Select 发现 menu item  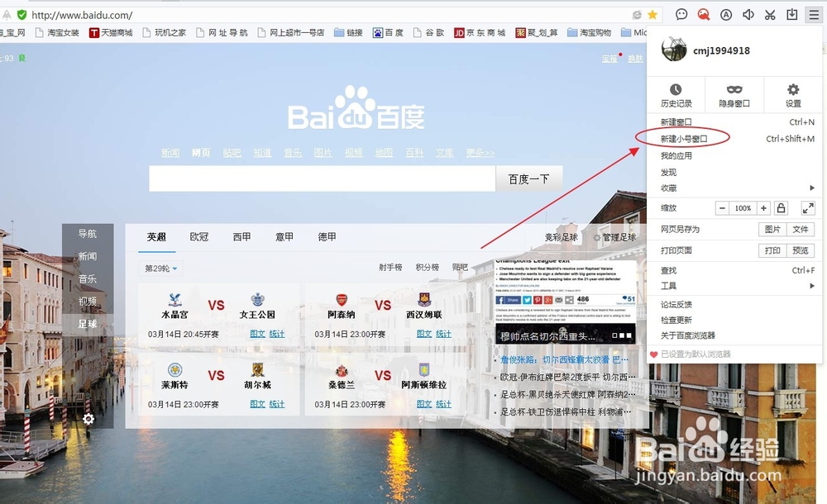coord(734,173)
